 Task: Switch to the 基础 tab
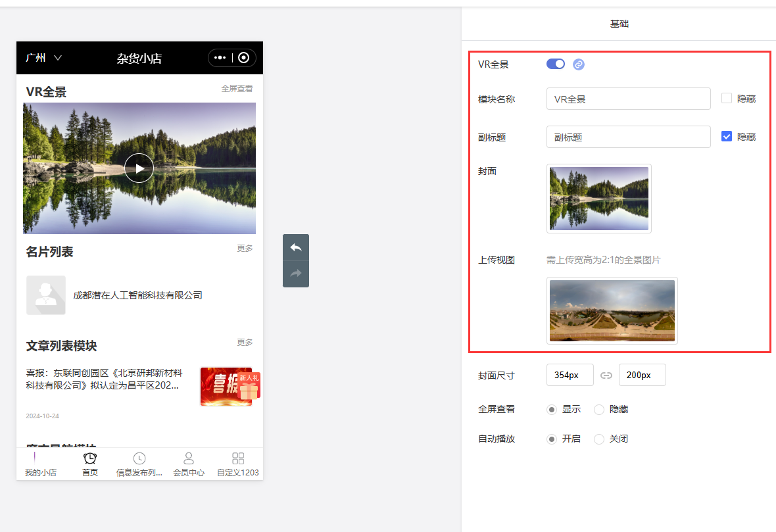pos(619,24)
